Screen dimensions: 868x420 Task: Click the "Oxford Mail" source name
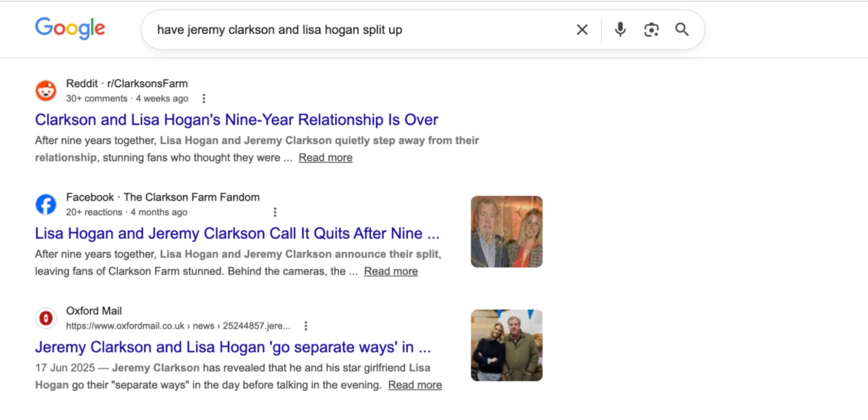tap(94, 311)
